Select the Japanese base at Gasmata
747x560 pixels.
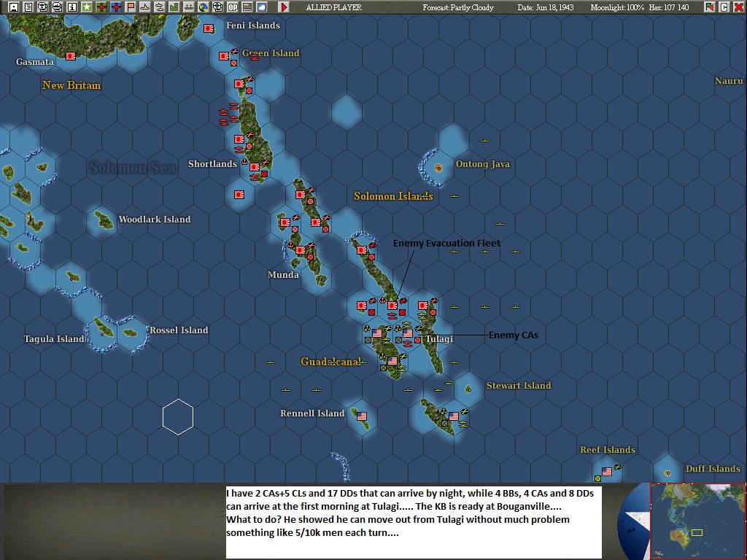71,56
